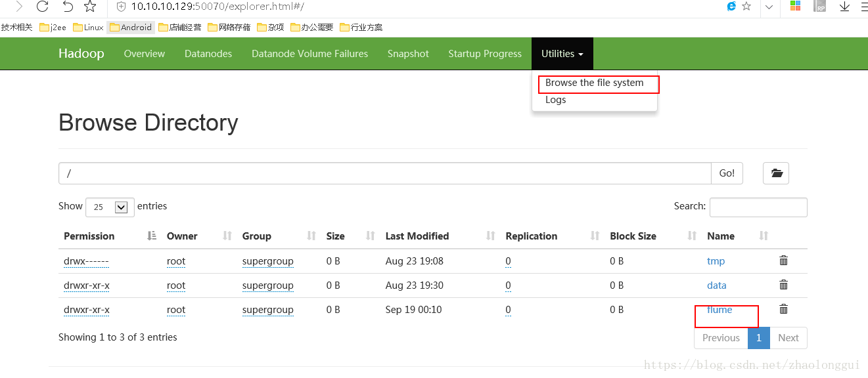Click the directory path input field
Viewport: 868px width, 378px height.
click(x=385, y=173)
